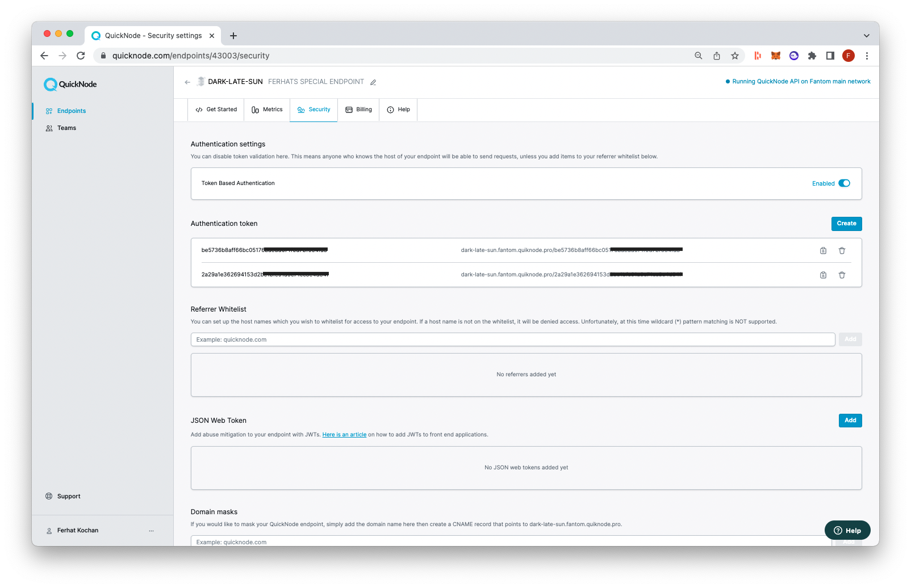Switch to the Get Started tab
Screen dimensions: 911x588
pos(216,110)
